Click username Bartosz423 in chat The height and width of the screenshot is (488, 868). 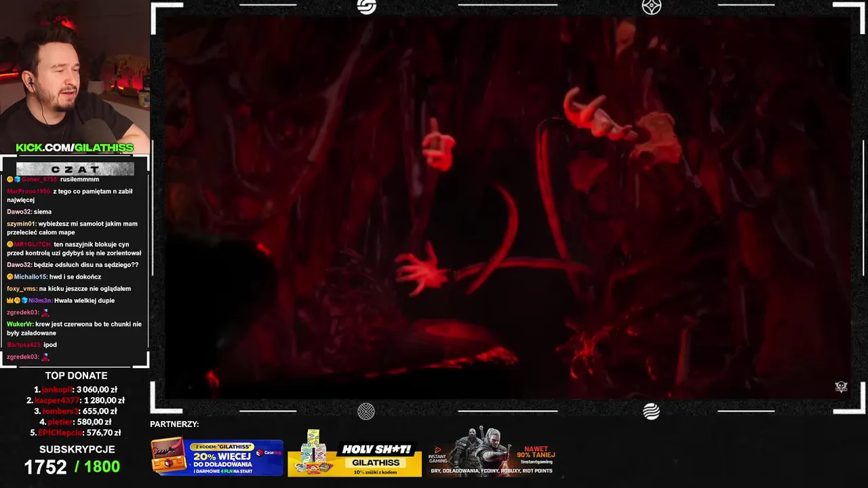pyautogui.click(x=24, y=345)
